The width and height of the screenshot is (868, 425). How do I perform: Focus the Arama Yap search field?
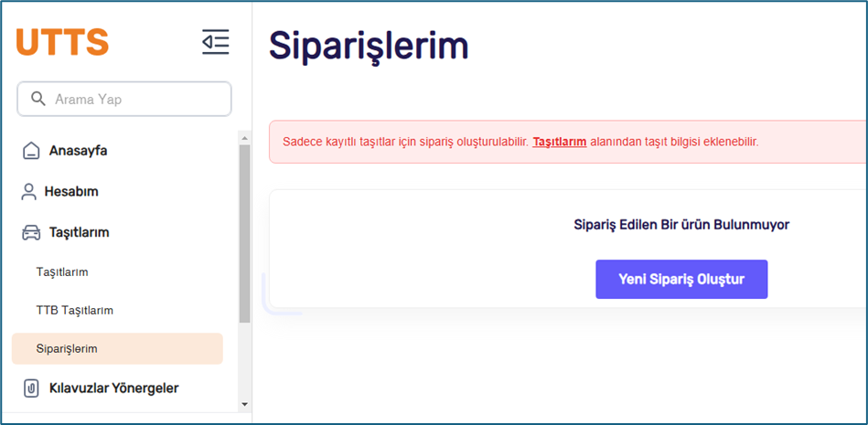click(x=124, y=99)
